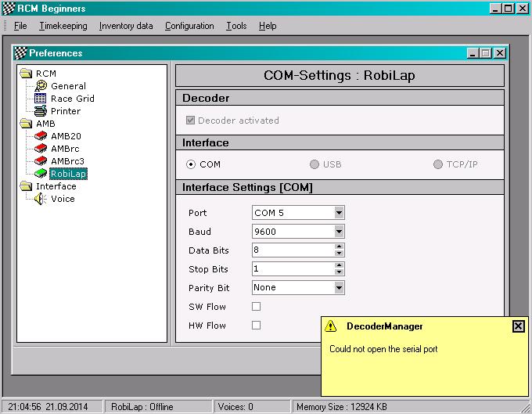Expand the Baud rate dropdown
Image resolution: width=532 pixels, height=414 pixels.
[x=339, y=232]
